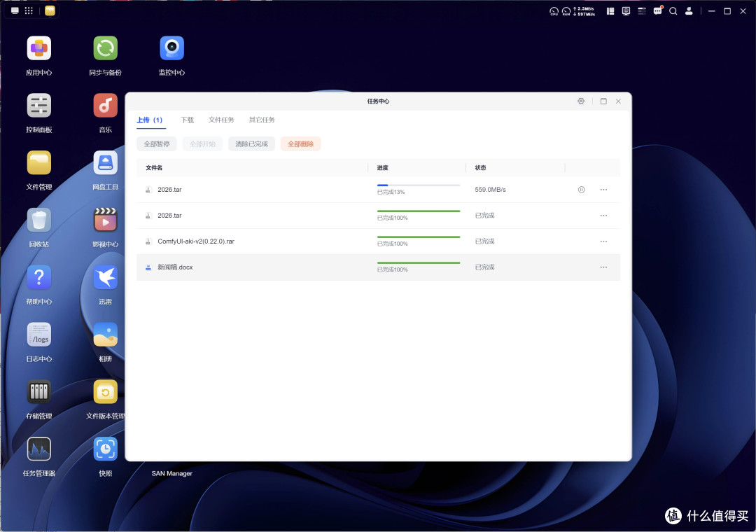Launch the 任务管理器 task manager icon
The width and height of the screenshot is (756, 532).
pos(39,449)
